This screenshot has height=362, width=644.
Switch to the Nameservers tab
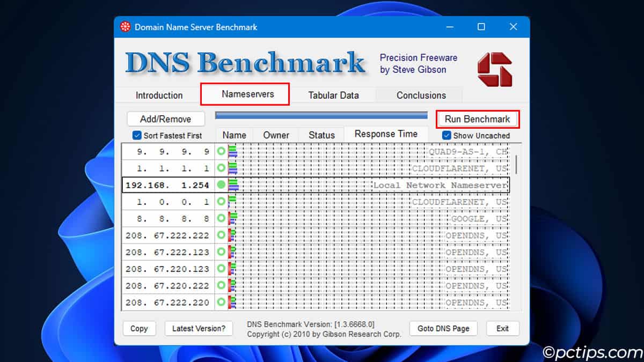click(247, 94)
